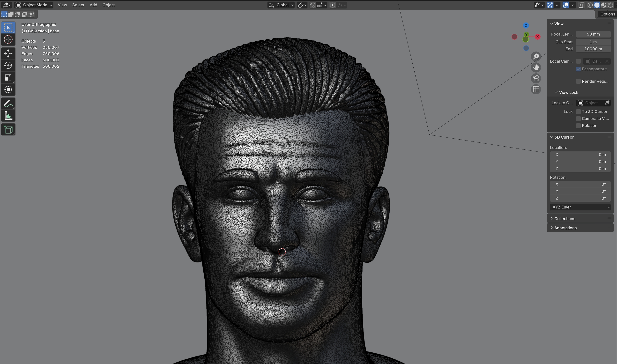This screenshot has width=617, height=364.
Task: Click the Focal Length field
Action: point(593,34)
